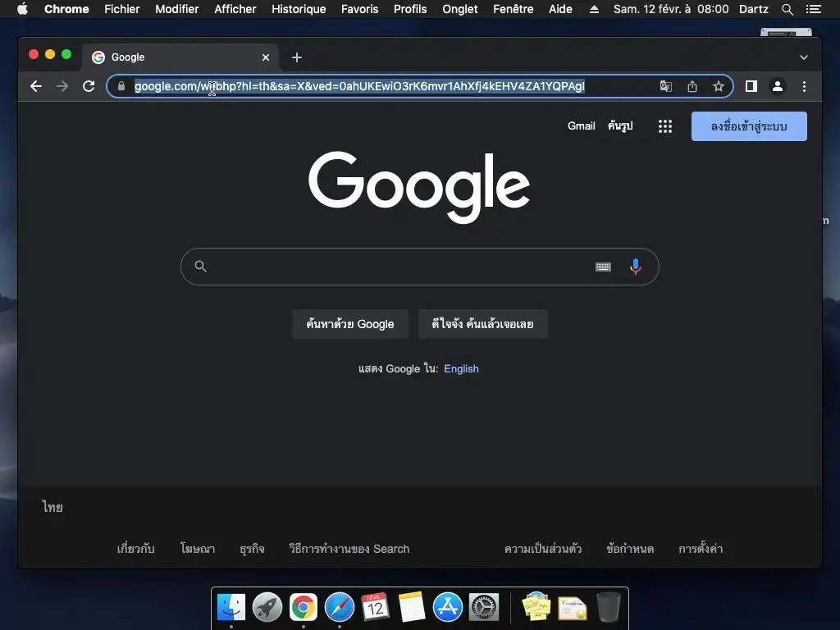Open the ข้อกำหนด terms link
Screen dimensions: 840x630
[630, 549]
